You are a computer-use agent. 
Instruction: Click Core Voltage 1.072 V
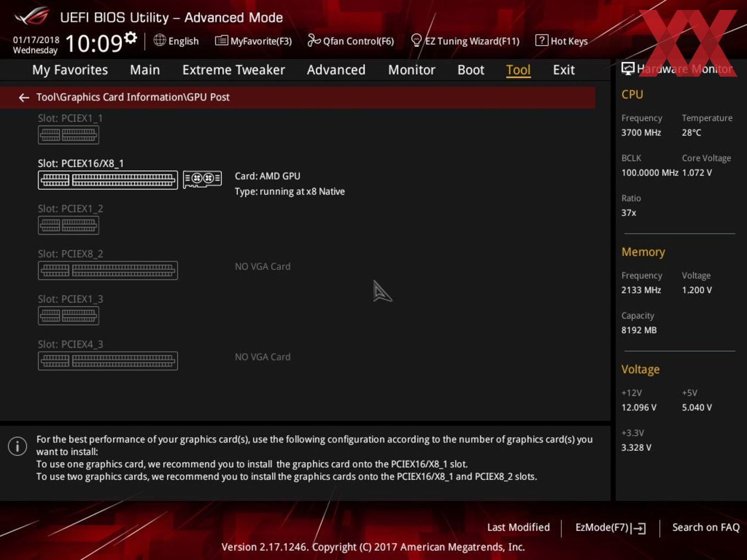click(697, 172)
